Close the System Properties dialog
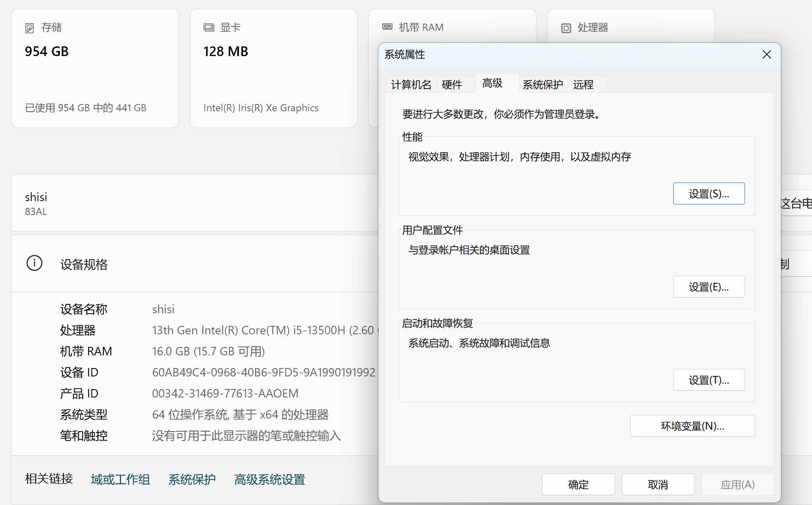This screenshot has height=505, width=812. 766,55
